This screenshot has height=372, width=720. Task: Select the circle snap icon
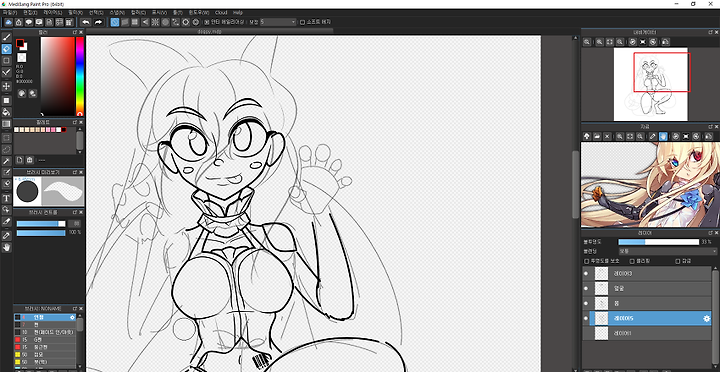pos(165,22)
